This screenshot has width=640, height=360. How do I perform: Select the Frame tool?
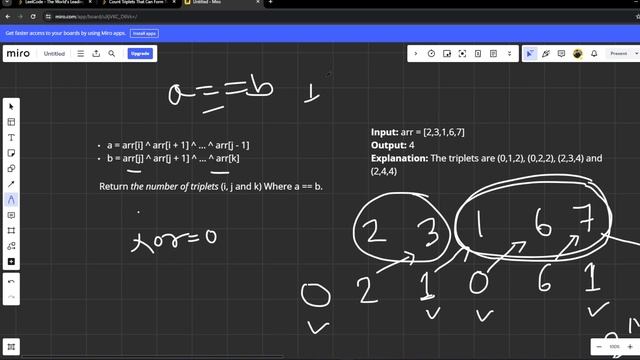pos(11,231)
